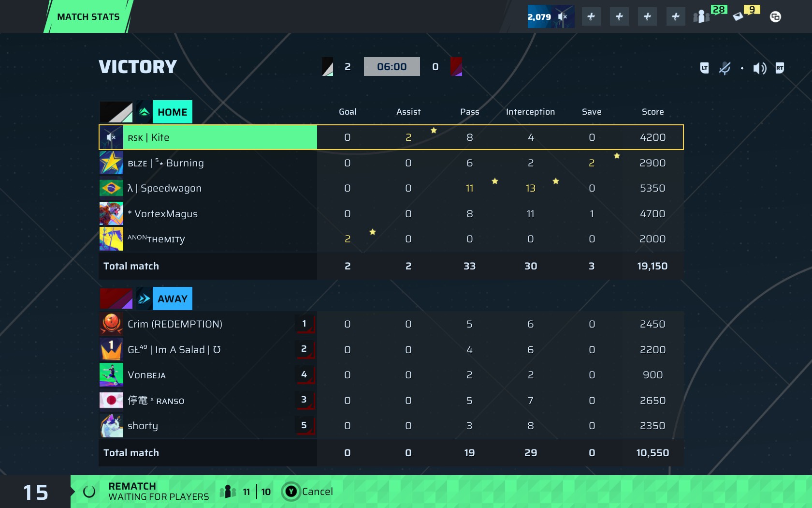
Task: Open the friends list icon showing 28
Action: pyautogui.click(x=709, y=15)
